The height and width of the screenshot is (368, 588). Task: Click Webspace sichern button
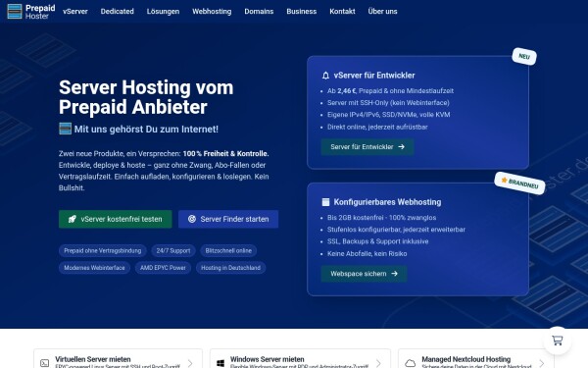click(365, 274)
